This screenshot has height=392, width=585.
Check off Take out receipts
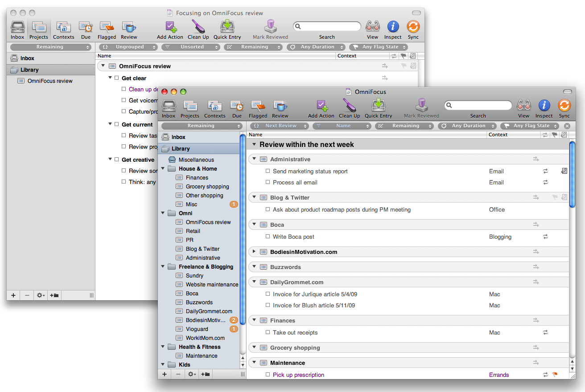(268, 332)
